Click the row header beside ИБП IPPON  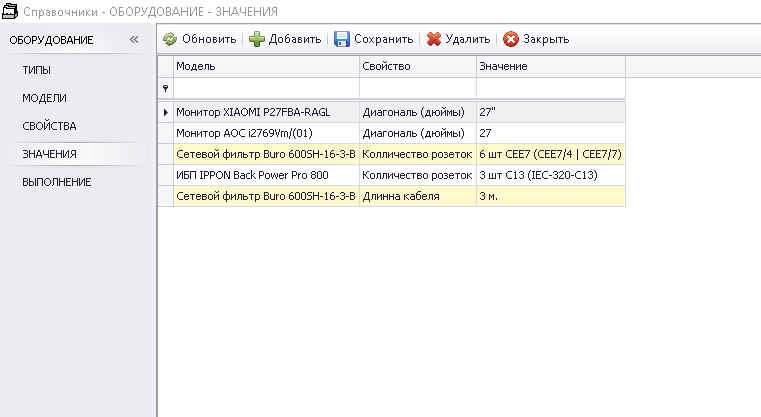(165, 175)
